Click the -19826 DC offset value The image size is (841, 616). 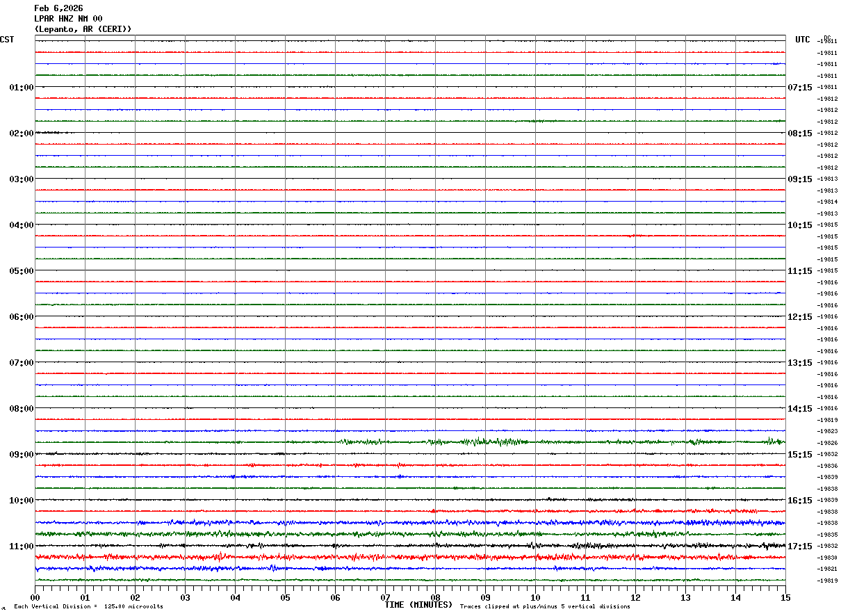pos(828,443)
